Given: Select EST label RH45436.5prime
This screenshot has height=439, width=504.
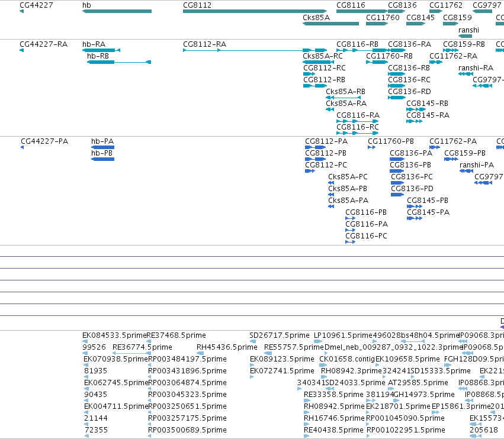Looking at the screenshot, I should (227, 347).
